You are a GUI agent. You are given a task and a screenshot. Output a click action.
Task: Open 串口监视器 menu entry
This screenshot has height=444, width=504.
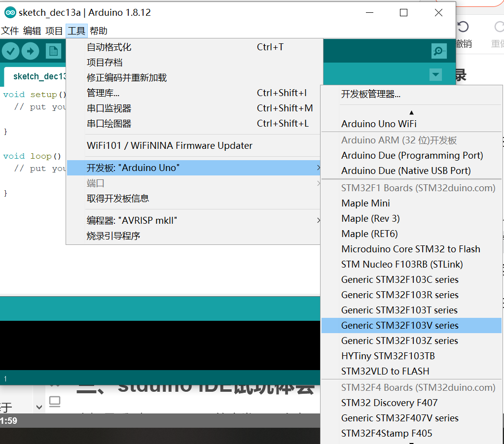(x=194, y=108)
